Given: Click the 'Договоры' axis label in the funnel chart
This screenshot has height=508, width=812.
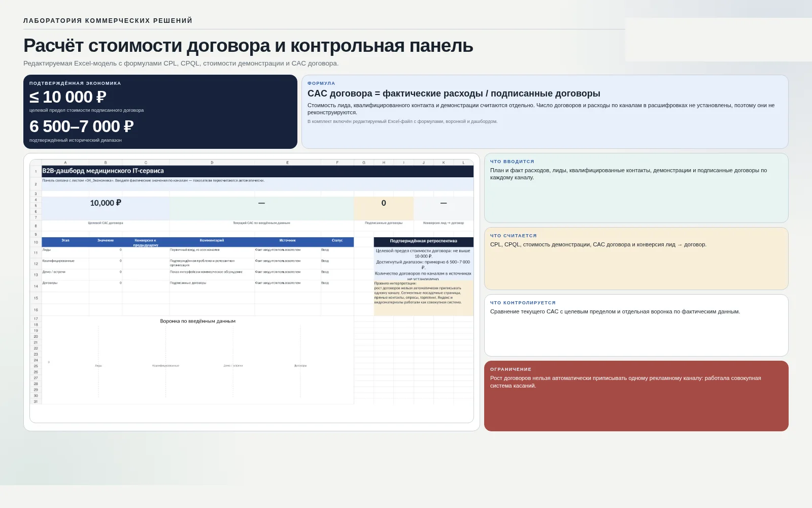Looking at the screenshot, I should point(300,366).
